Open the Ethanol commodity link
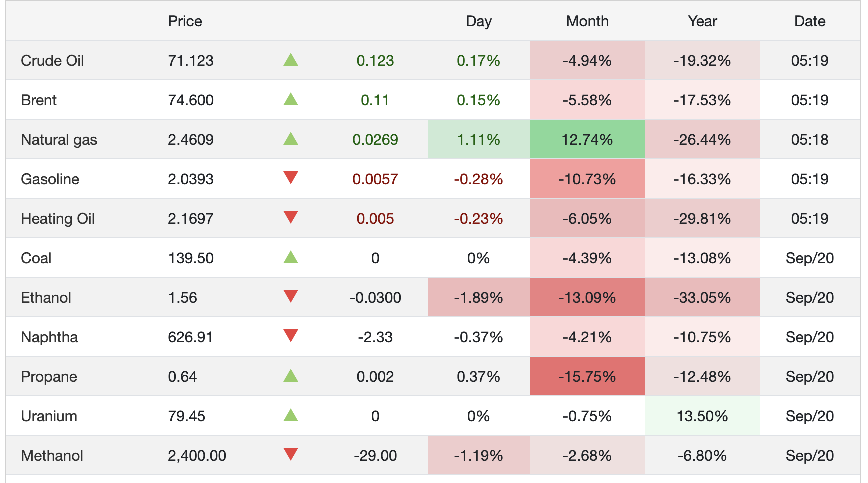868x483 pixels. click(x=46, y=298)
